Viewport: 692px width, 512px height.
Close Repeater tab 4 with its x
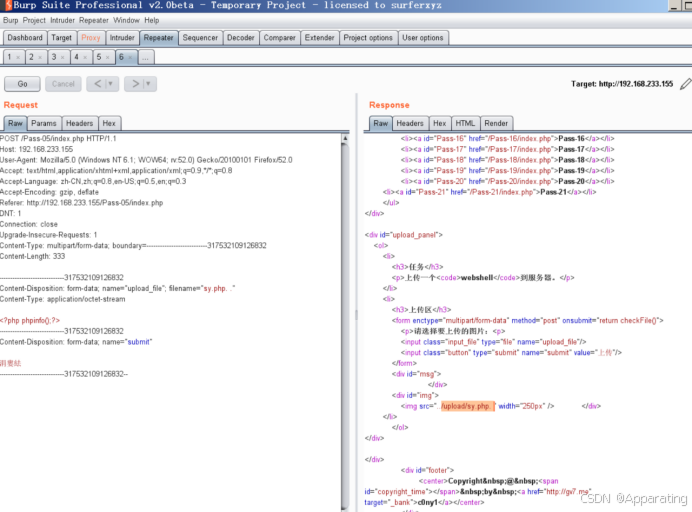(85, 57)
